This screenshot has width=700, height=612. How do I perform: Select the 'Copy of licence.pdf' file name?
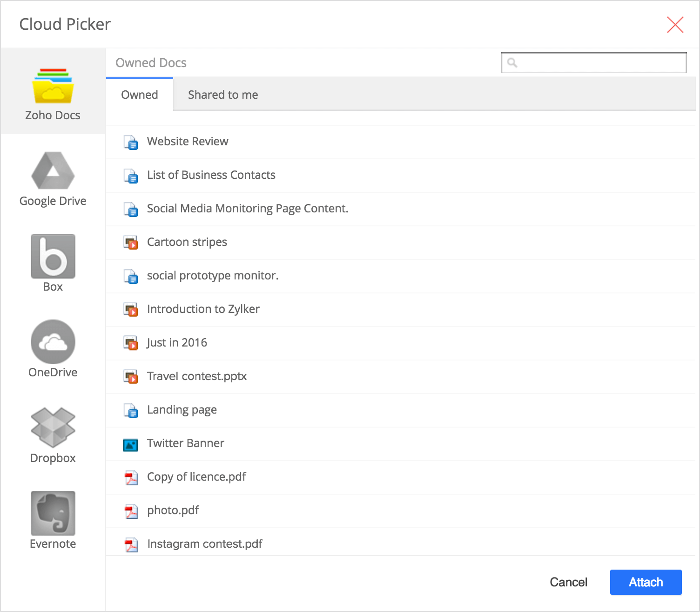pyautogui.click(x=196, y=476)
